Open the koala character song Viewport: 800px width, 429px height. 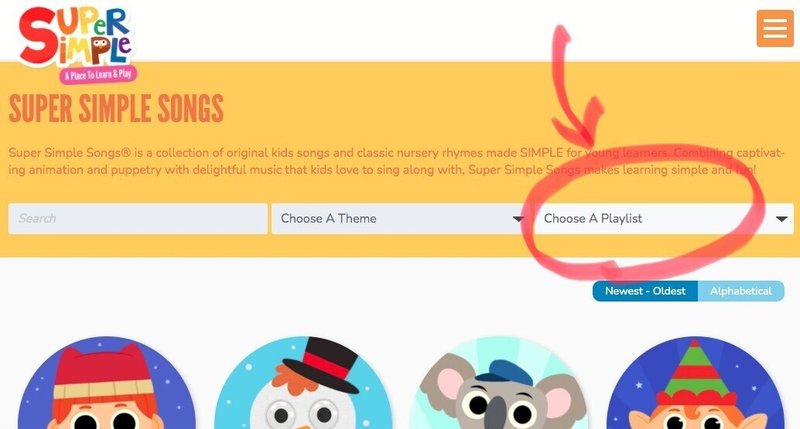pyautogui.click(x=500, y=383)
